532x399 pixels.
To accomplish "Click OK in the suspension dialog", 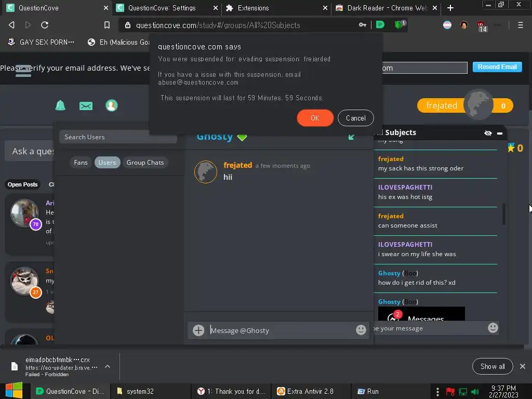I will [x=315, y=118].
